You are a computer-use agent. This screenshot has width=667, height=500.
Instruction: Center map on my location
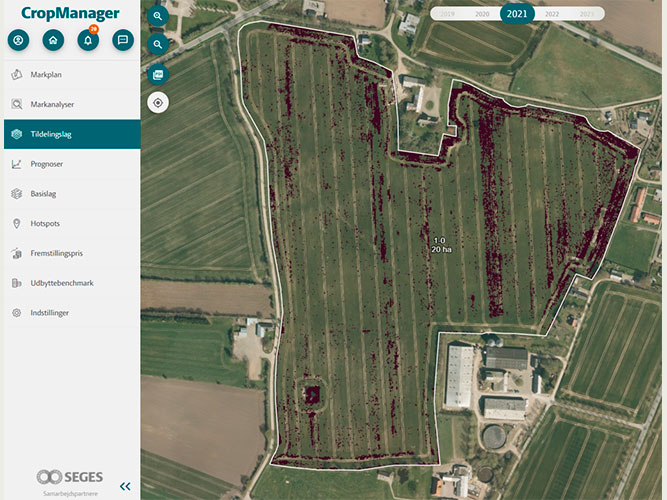pos(158,102)
